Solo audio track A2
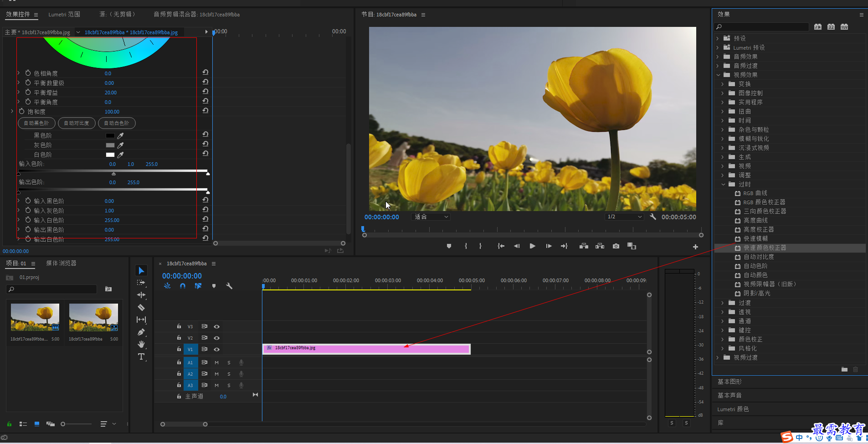The image size is (868, 444). point(229,374)
